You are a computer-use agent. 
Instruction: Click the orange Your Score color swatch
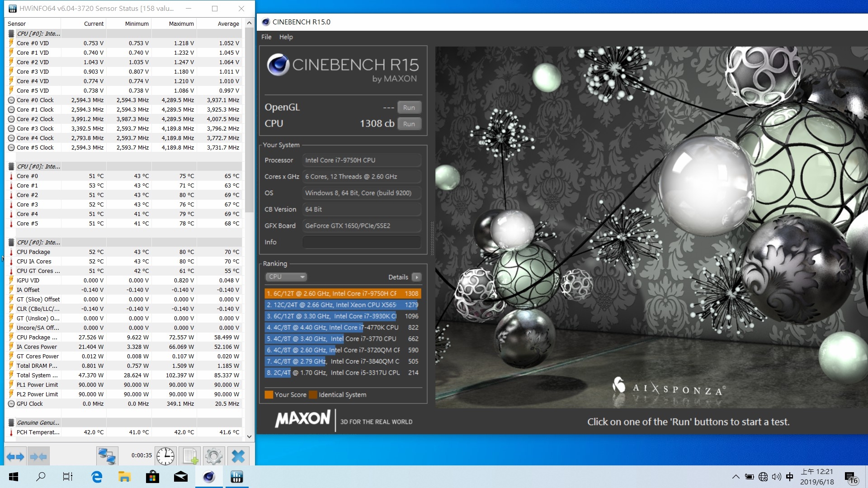pyautogui.click(x=269, y=395)
